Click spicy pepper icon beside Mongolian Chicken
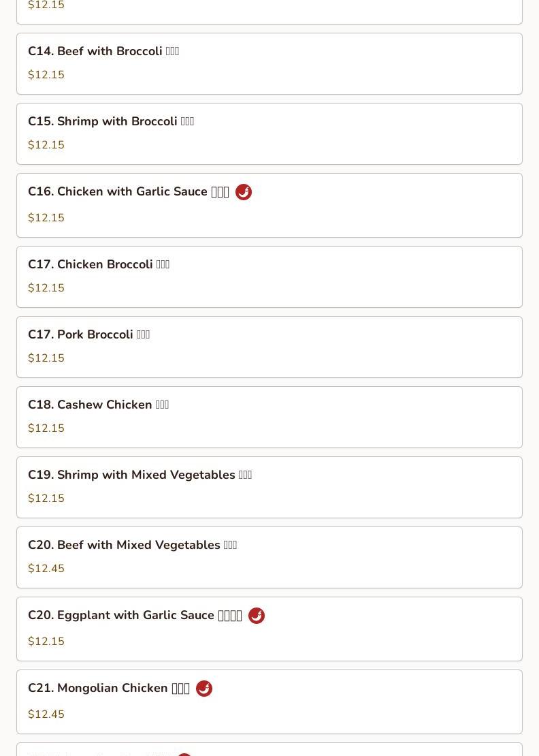The height and width of the screenshot is (756, 539). point(203,689)
